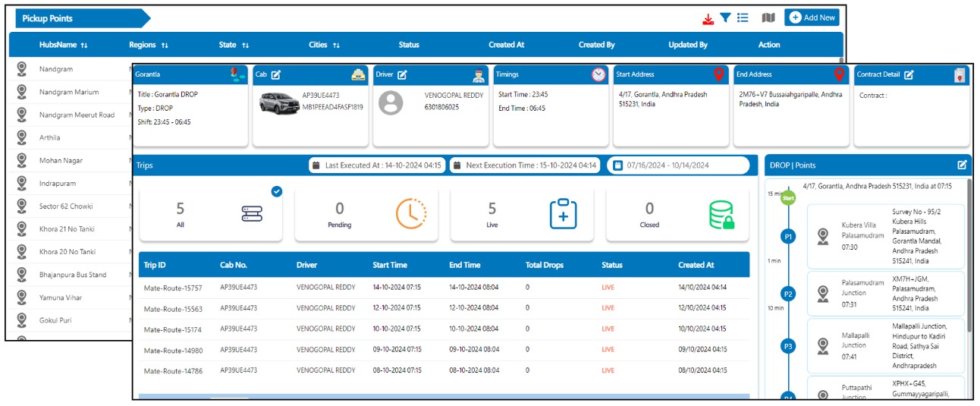Select the All trips filter card
980x406 pixels.
click(211, 214)
